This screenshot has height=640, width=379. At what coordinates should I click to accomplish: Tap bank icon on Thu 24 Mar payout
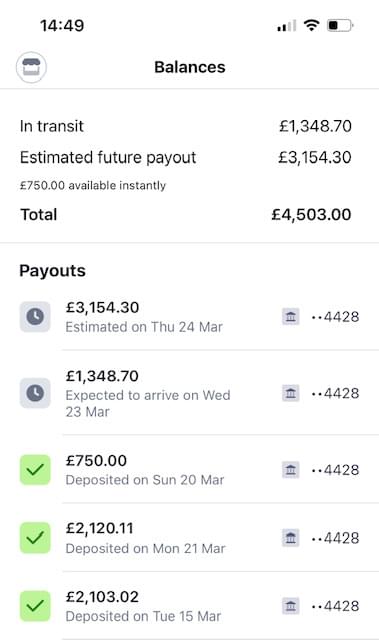[x=290, y=317]
